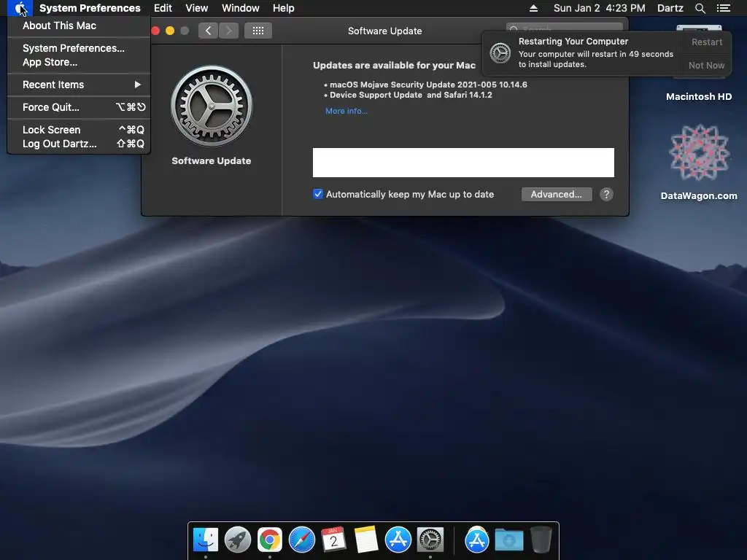Show all preferences grid icon

pos(258,31)
